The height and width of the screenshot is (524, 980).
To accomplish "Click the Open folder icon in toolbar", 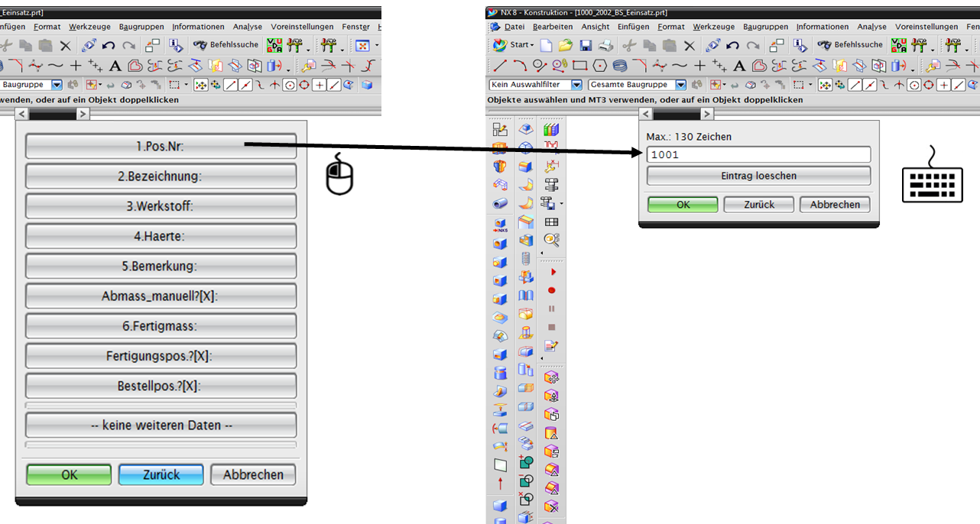I will pos(566,45).
